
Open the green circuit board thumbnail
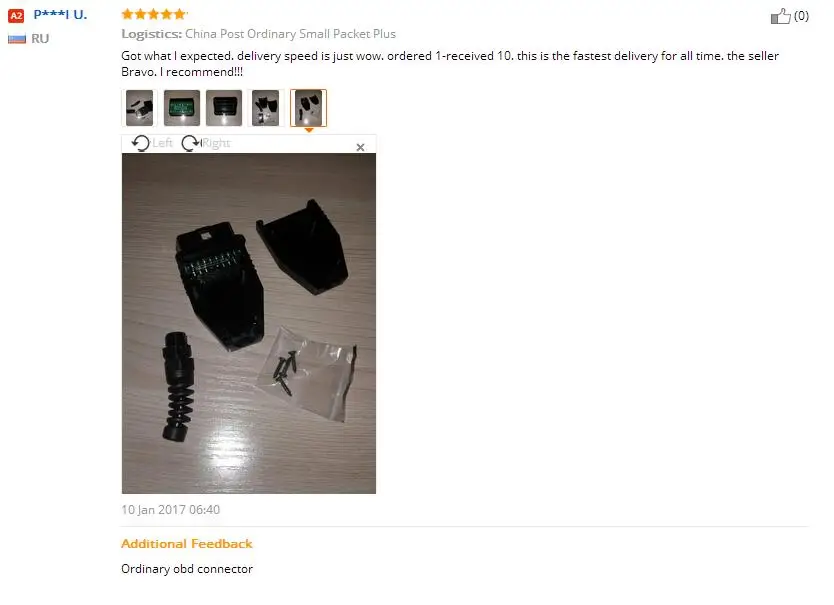click(x=182, y=108)
